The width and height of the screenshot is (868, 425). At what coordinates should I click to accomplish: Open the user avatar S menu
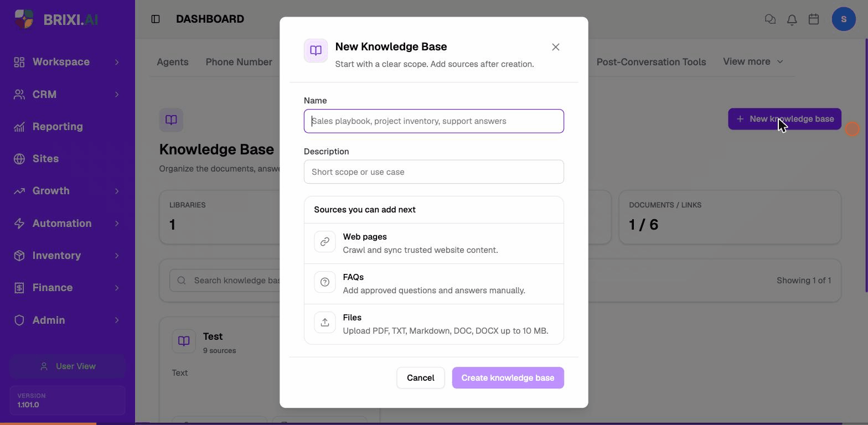click(x=844, y=19)
